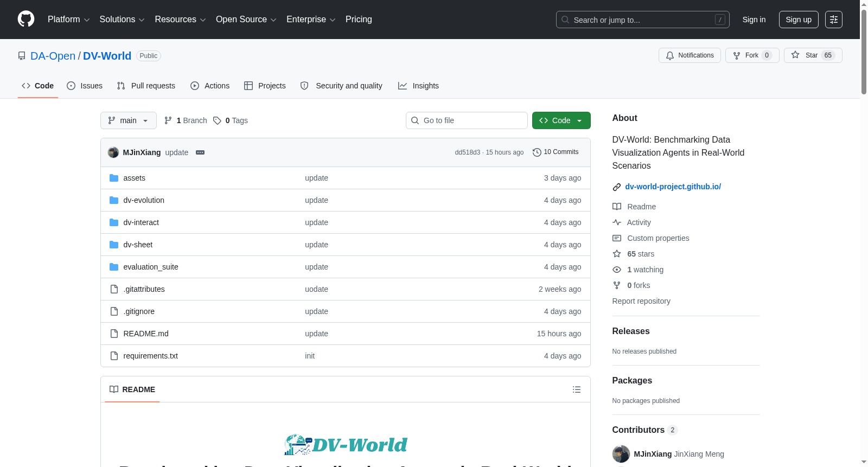Switch to the Issues tab

click(x=85, y=86)
